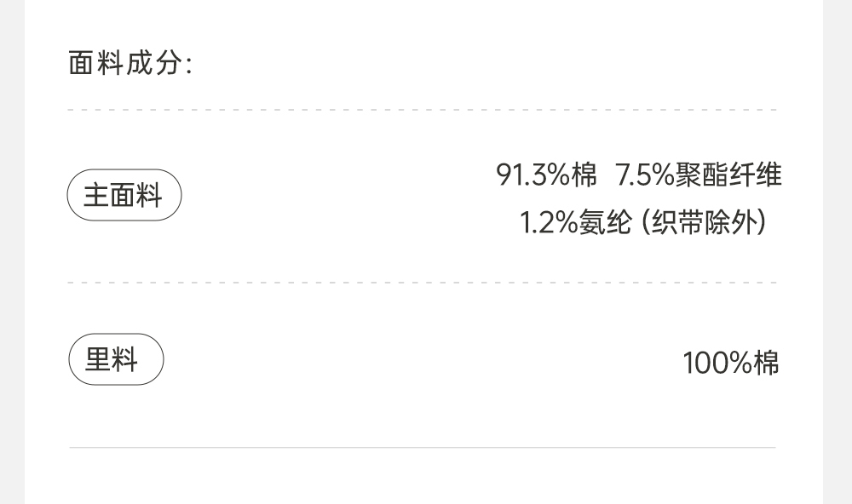Click the 里 character in 里料 pill
The width and height of the screenshot is (852, 504).
[98, 359]
